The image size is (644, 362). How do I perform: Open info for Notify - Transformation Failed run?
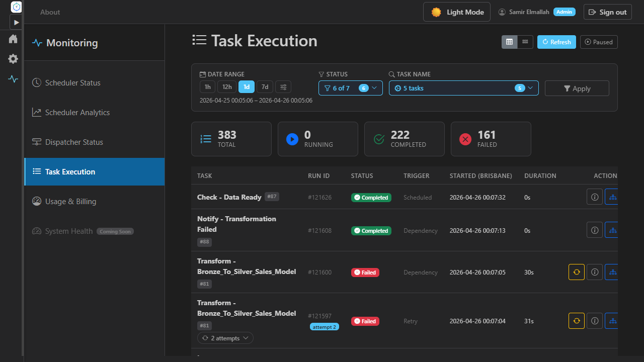[595, 230]
